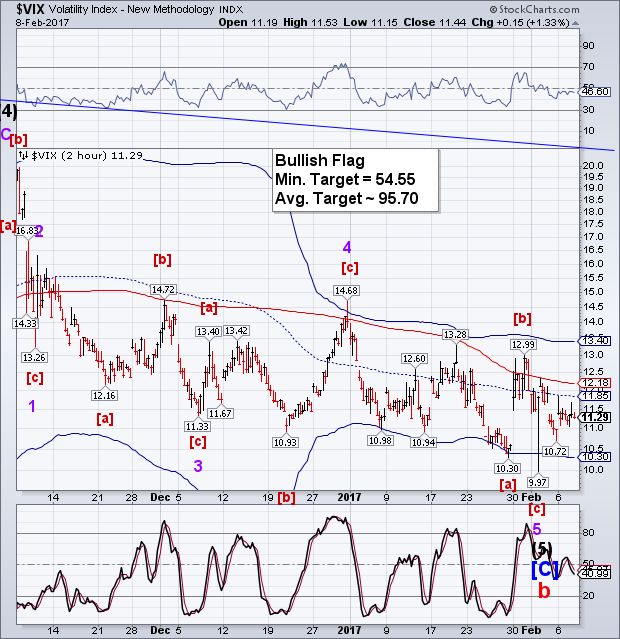
Task: Click the 14.72 price high label
Action: [163, 289]
